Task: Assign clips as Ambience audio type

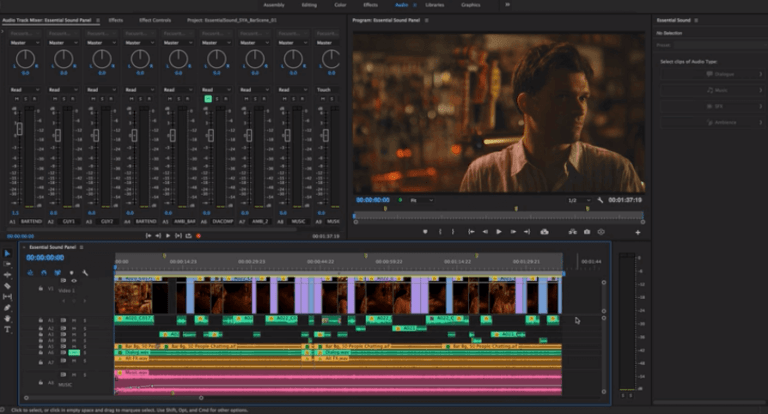Action: point(713,122)
